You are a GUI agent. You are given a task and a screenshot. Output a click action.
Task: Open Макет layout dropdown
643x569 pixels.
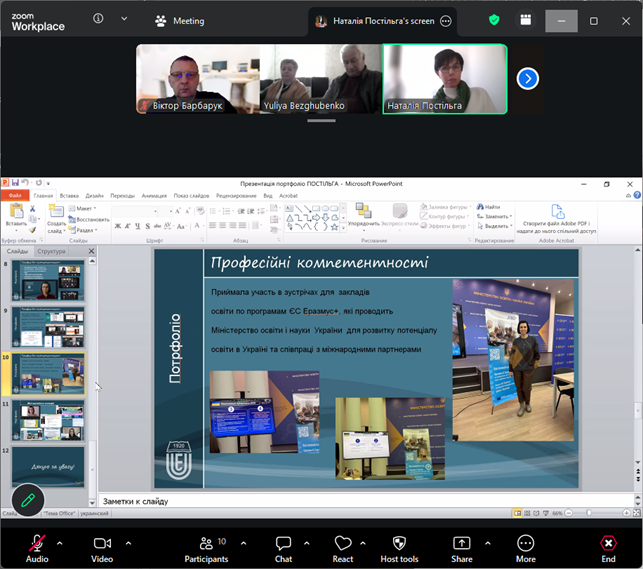coord(82,209)
